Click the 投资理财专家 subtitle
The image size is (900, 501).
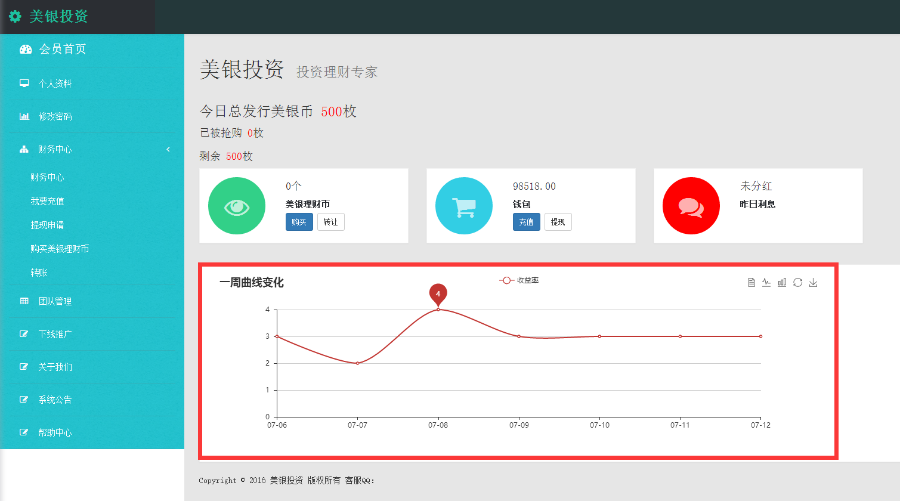pyautogui.click(x=337, y=72)
